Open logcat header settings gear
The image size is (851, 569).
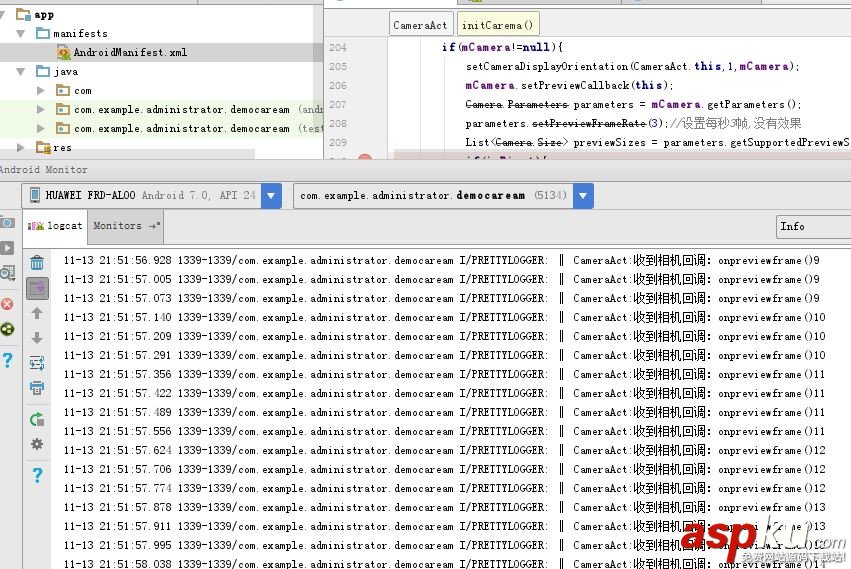click(37, 444)
